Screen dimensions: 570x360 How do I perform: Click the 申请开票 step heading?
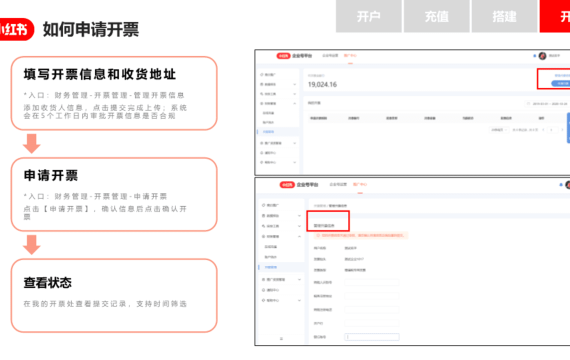(51, 175)
